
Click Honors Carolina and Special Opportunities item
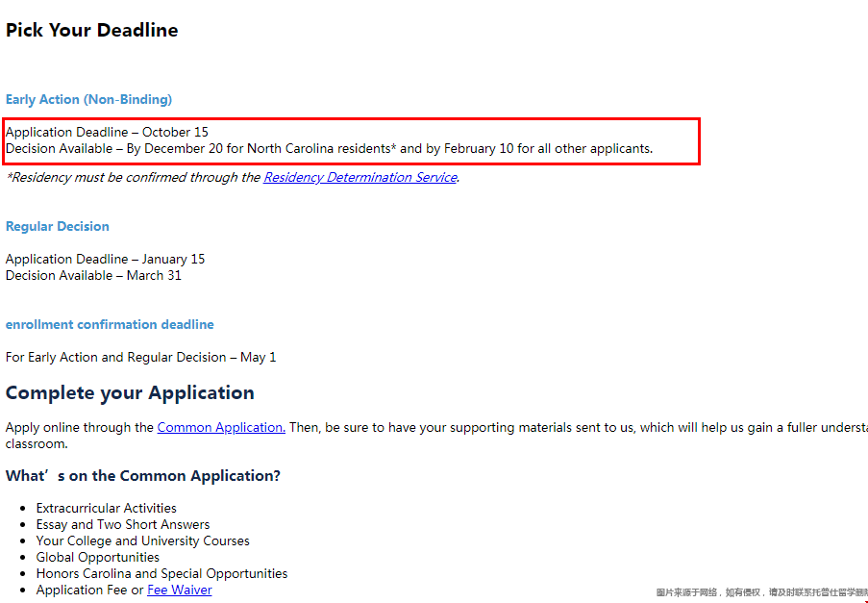[x=161, y=574]
